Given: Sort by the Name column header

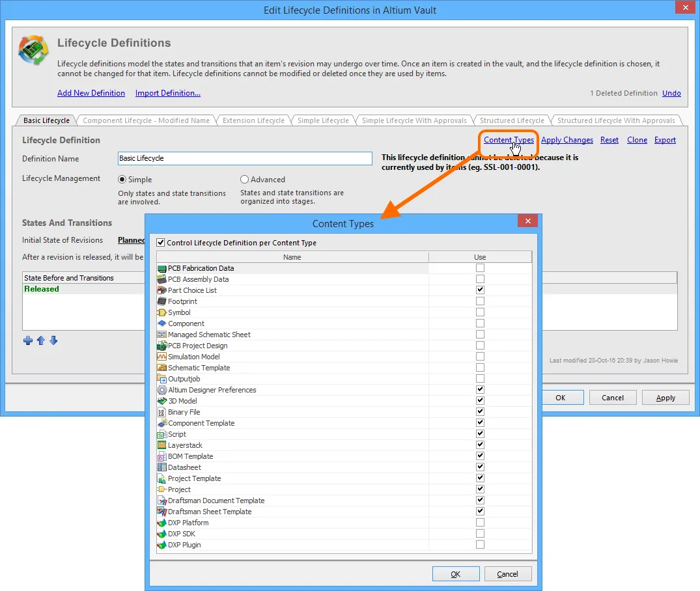Looking at the screenshot, I should point(292,257).
